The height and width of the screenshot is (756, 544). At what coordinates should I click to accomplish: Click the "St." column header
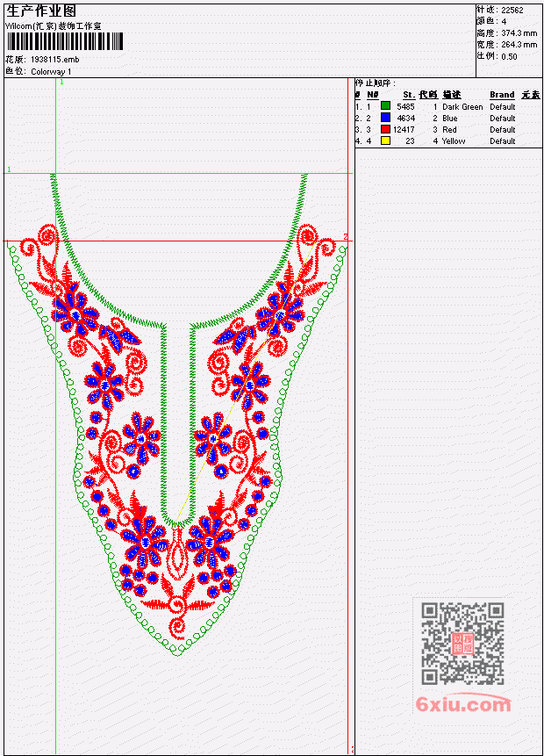coord(409,95)
